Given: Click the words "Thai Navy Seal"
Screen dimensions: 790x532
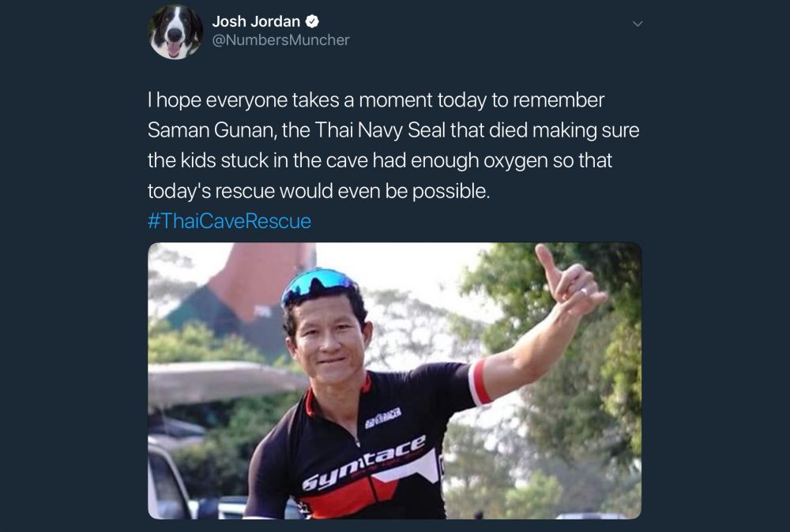Looking at the screenshot, I should point(381,130).
